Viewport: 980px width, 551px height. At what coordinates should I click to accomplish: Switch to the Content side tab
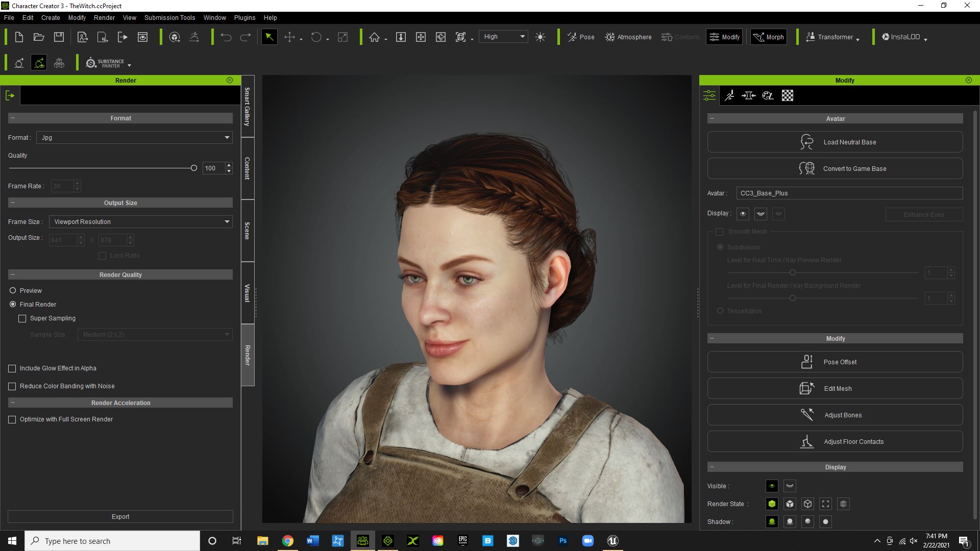click(x=248, y=168)
